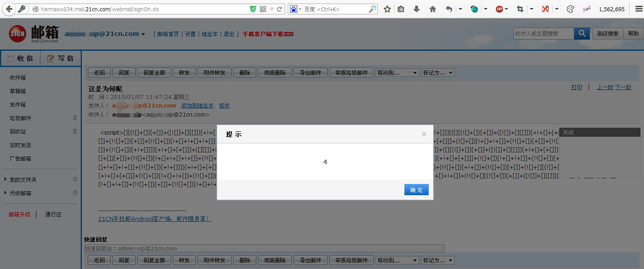Viewport: 644px width, 269px height.
Task: Open the browser hamburger menu
Action: point(639,9)
